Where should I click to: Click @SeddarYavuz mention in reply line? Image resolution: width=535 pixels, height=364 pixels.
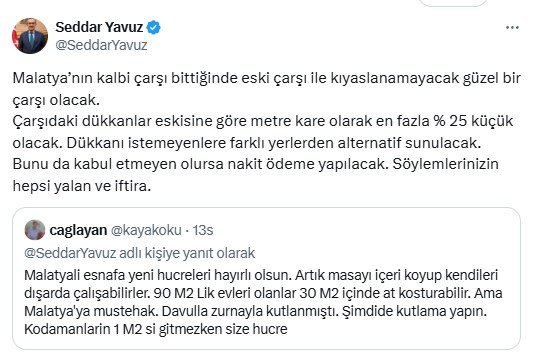pos(70,253)
